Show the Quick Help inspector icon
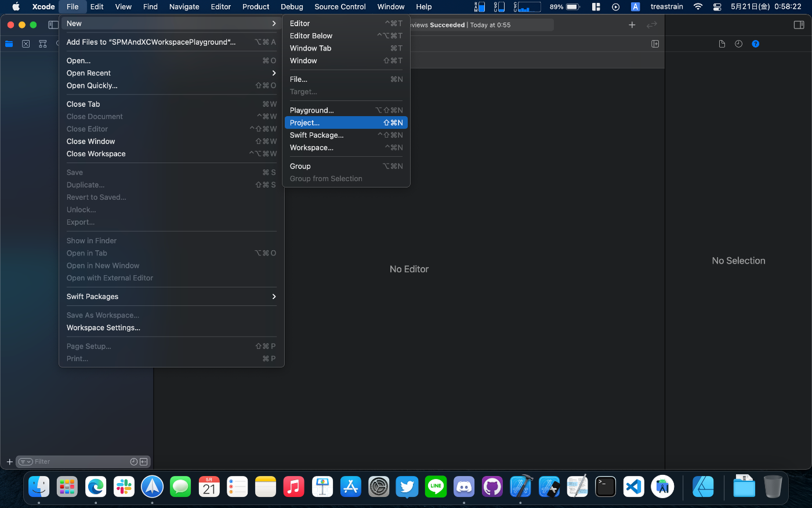 click(756, 44)
